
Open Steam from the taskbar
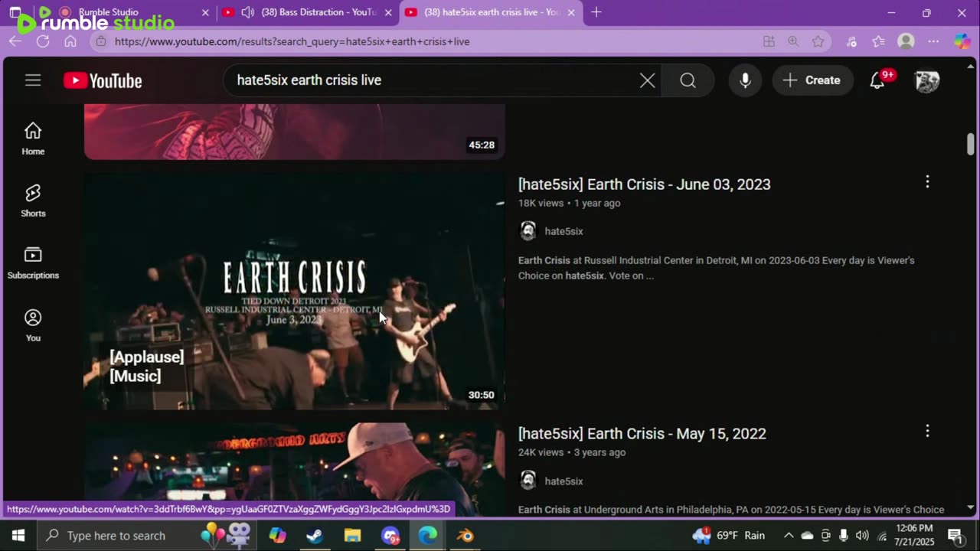point(315,536)
